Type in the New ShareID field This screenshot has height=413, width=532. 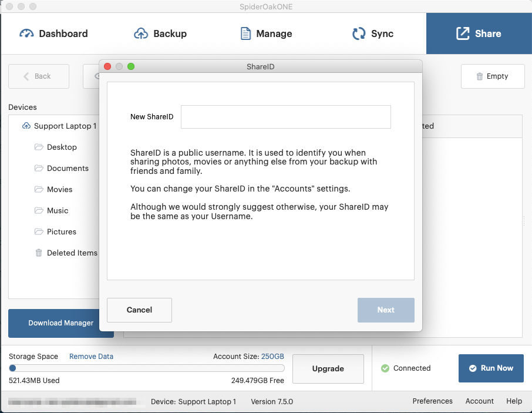click(285, 117)
